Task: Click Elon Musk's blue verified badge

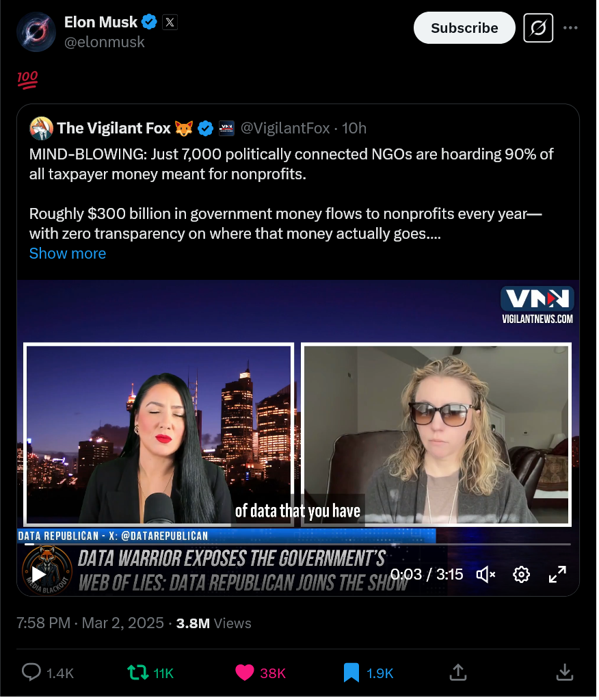Action: [150, 22]
